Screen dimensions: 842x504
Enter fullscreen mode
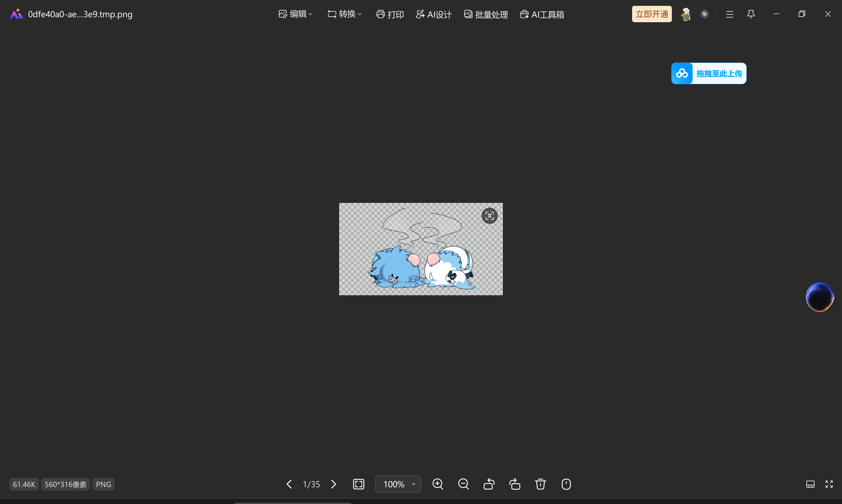tap(829, 484)
